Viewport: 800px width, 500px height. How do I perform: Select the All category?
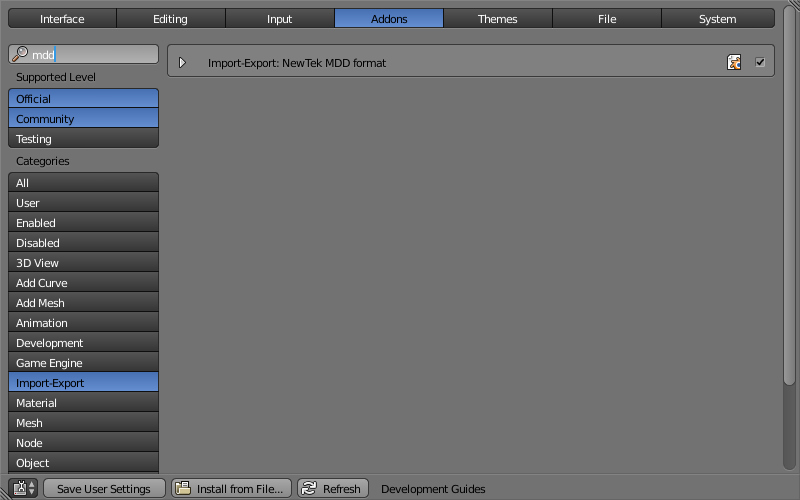83,183
